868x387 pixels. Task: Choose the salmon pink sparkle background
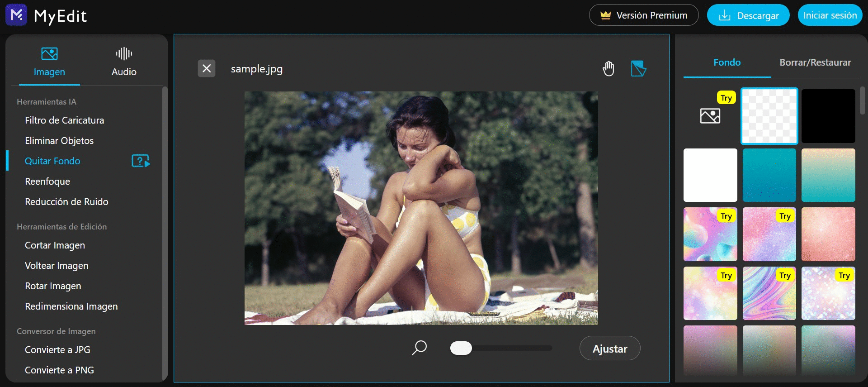pos(828,234)
